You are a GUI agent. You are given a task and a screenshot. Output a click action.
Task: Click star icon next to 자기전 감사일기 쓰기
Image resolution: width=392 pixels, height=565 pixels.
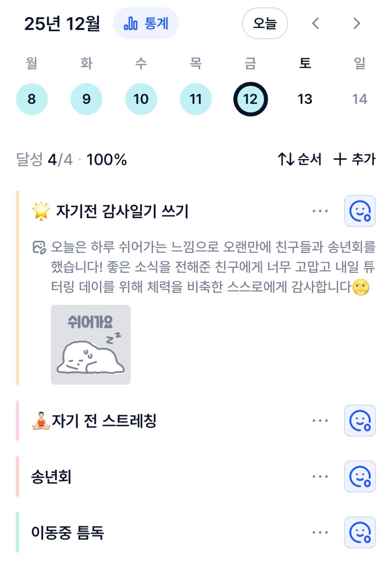[41, 211]
